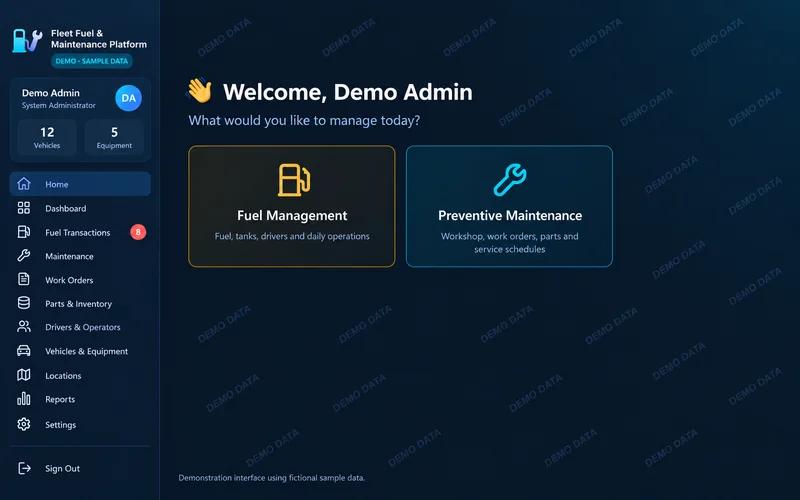Image resolution: width=800 pixels, height=500 pixels.
Task: Click the Drivers & Operators people icon
Action: (x=23, y=327)
